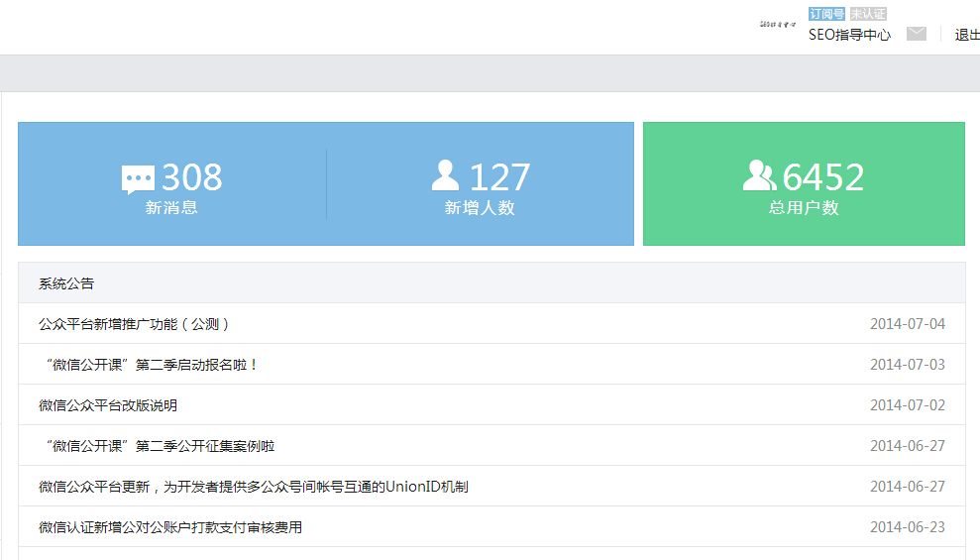The height and width of the screenshot is (560, 980).
Task: Open the mail envelope icon in header
Action: coord(917,34)
